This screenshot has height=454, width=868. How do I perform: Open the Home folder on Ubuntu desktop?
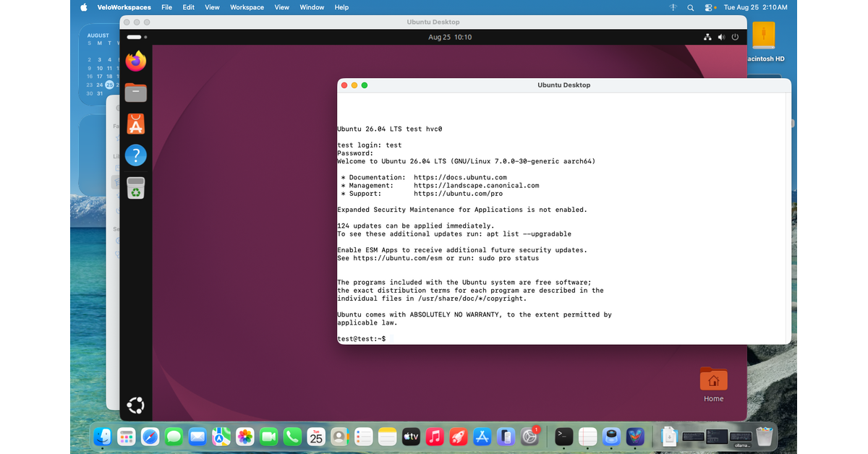click(714, 385)
